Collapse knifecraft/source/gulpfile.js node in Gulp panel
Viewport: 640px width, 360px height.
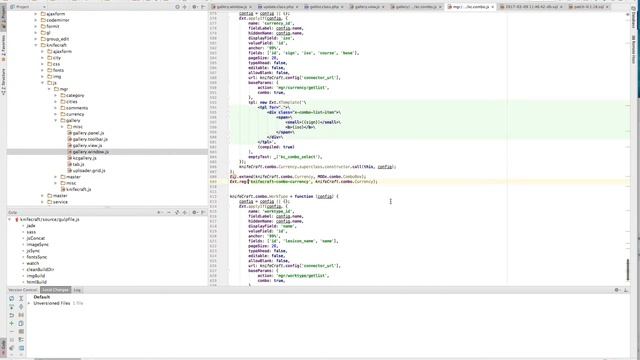10,220
